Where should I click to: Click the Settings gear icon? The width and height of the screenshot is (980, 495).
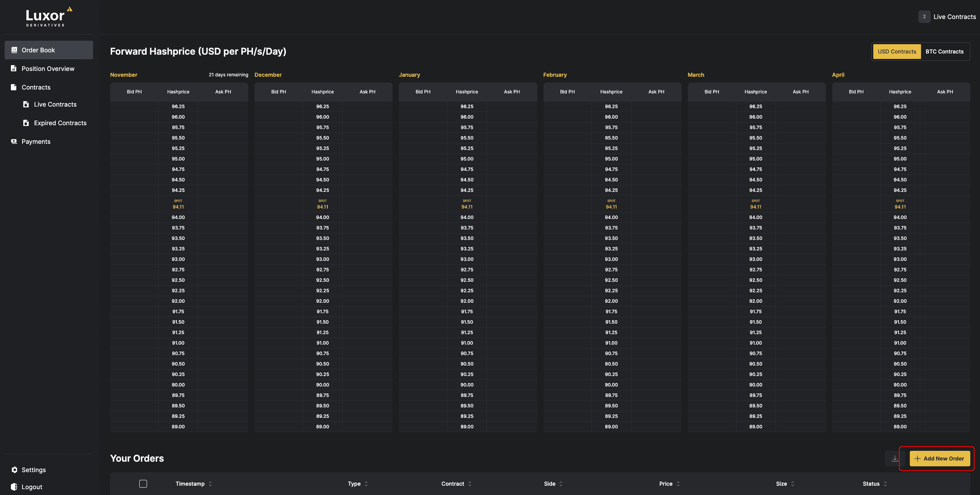tap(13, 469)
